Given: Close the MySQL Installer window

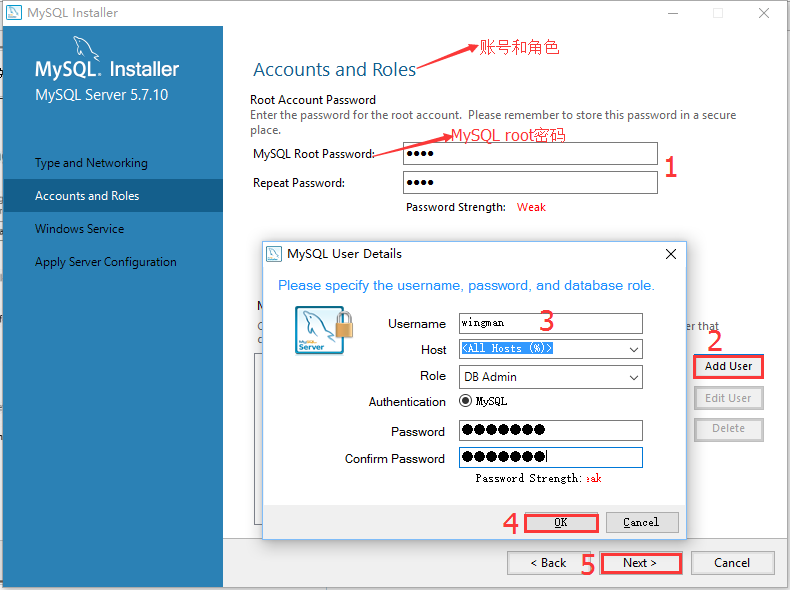Looking at the screenshot, I should 764,13.
